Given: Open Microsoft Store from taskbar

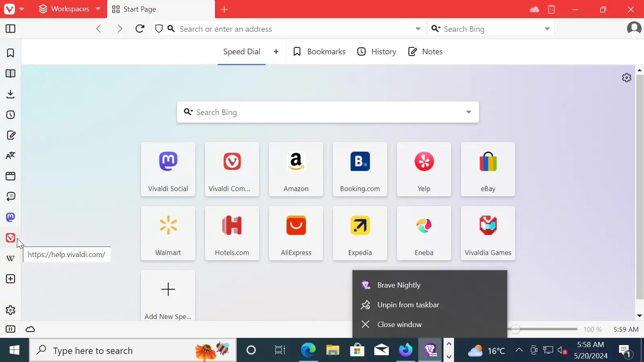Looking at the screenshot, I should tap(357, 350).
